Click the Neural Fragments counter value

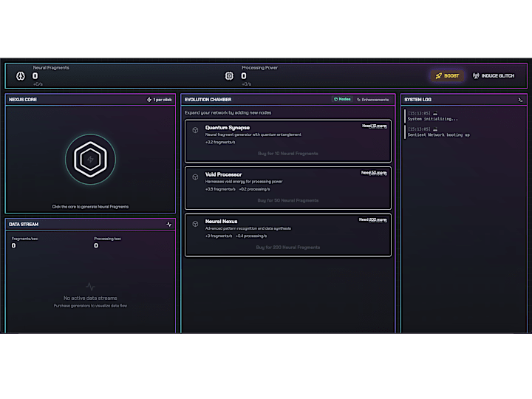coord(35,75)
